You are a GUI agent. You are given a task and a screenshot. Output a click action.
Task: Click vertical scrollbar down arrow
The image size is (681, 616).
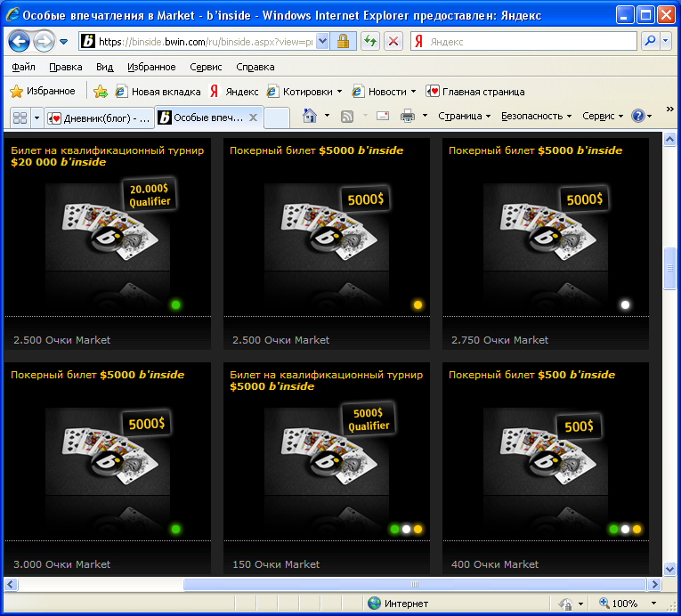[x=669, y=569]
